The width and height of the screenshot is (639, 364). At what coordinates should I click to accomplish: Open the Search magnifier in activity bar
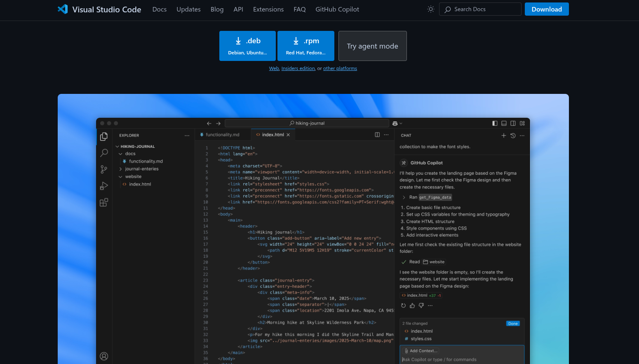tap(104, 153)
